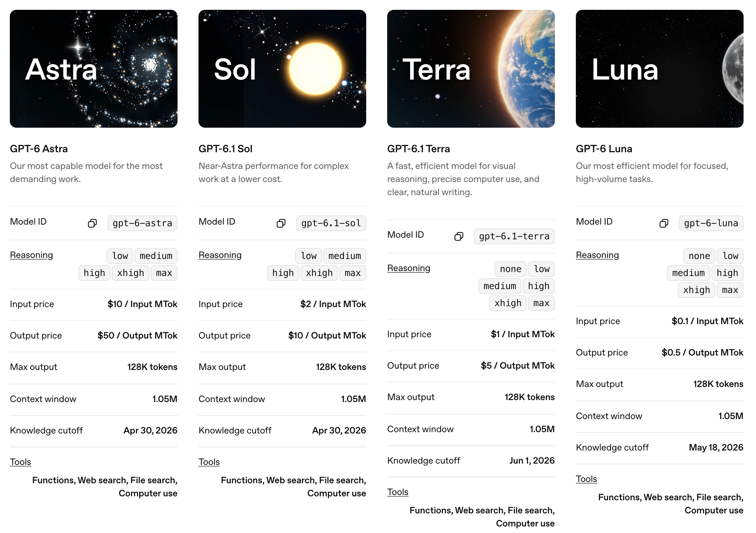This screenshot has height=533, width=756.
Task: Click the Luna moon banner image
Action: coord(659,69)
